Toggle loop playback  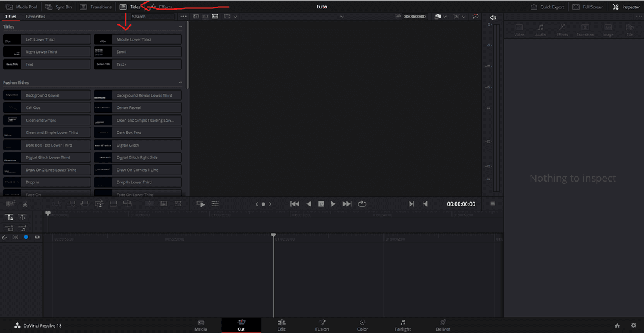tap(362, 204)
